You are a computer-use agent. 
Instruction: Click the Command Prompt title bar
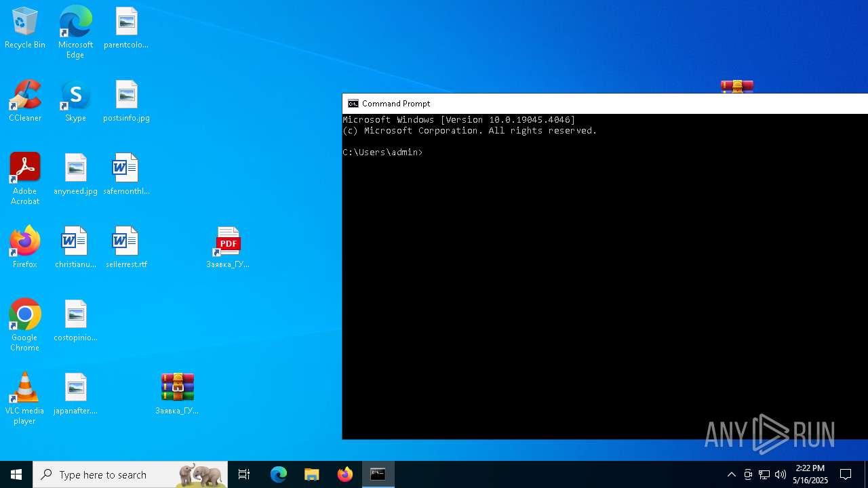pos(605,104)
